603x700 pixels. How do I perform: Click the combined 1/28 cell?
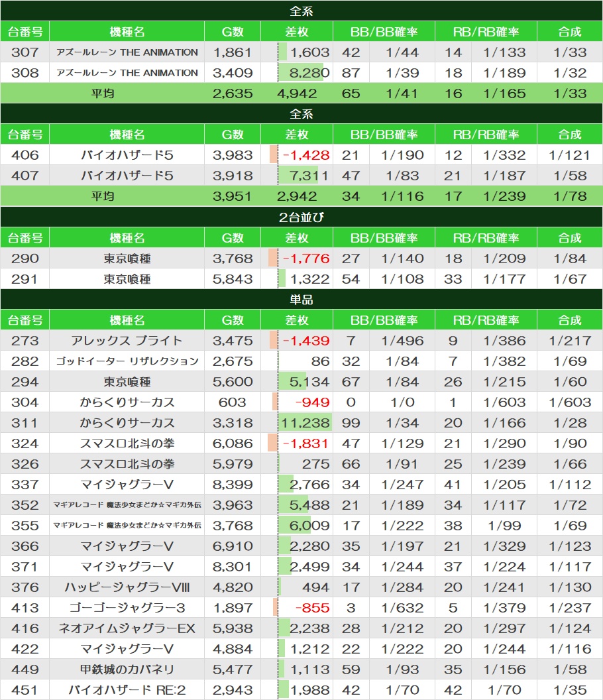(570, 423)
